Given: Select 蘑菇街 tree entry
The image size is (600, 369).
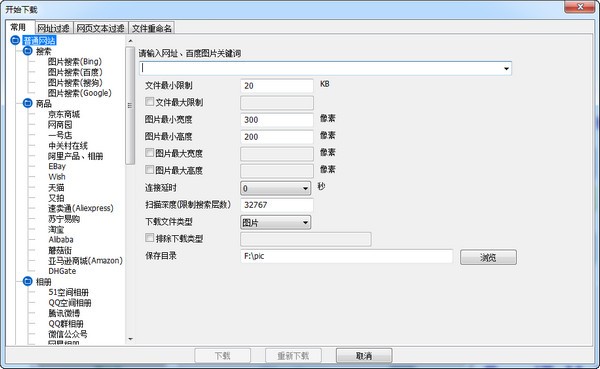Looking at the screenshot, I should (x=60, y=250).
